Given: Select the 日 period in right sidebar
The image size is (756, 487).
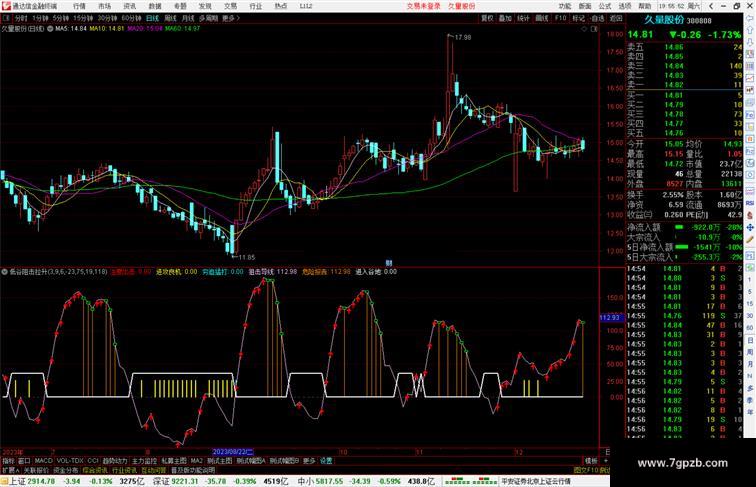Looking at the screenshot, I should click(750, 340).
